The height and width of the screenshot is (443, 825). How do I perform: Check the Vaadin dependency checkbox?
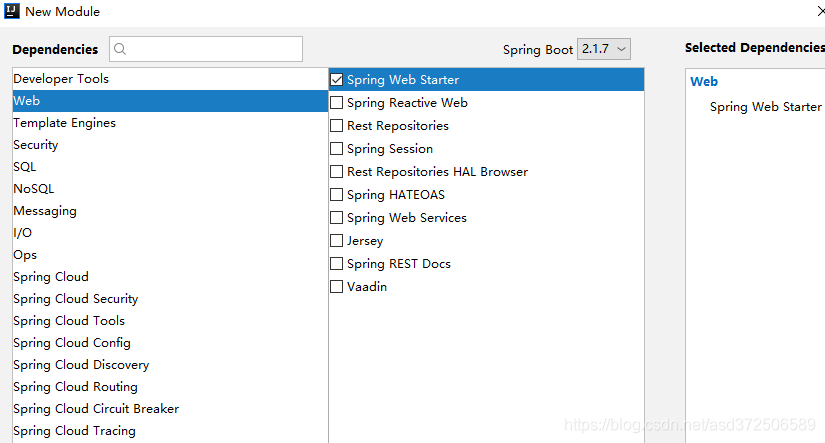(336, 287)
